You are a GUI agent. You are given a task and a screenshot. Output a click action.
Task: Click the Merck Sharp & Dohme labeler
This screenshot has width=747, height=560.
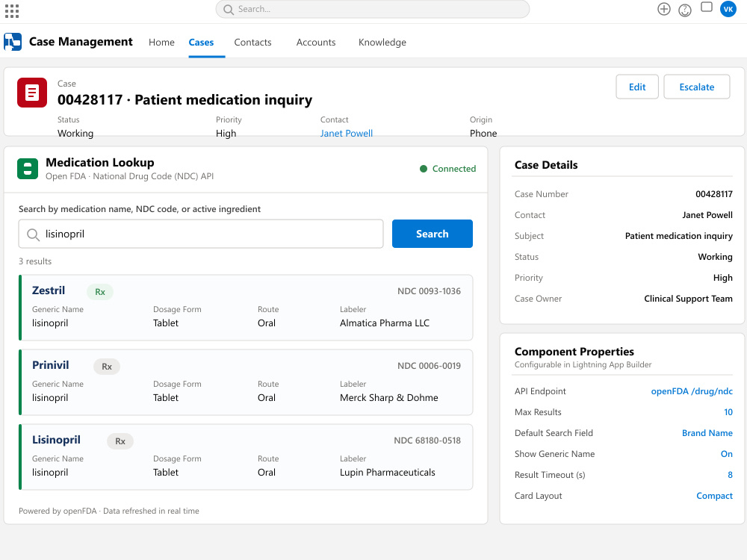(388, 398)
